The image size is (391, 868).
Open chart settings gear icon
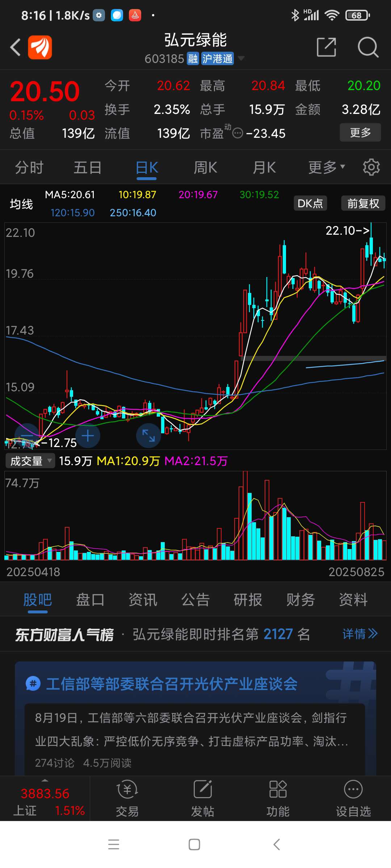click(x=371, y=167)
